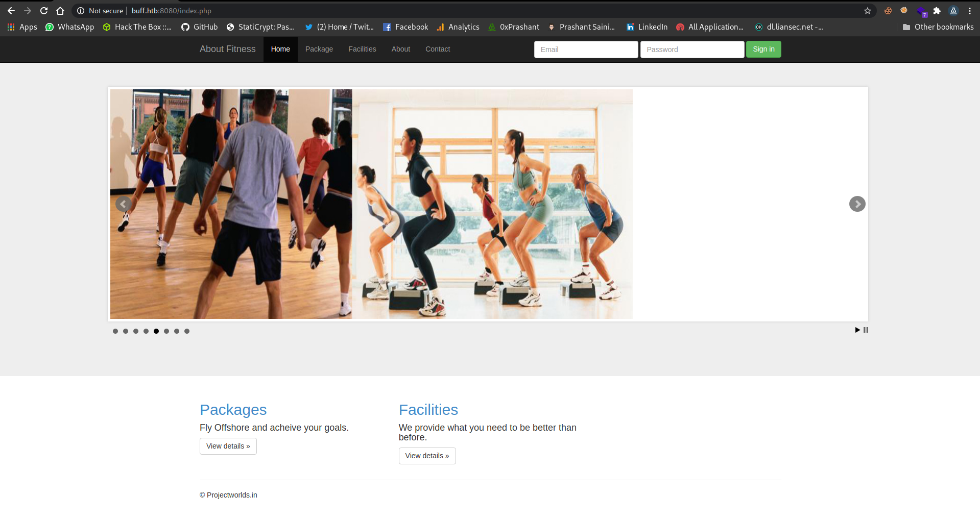Reload the current page

pos(44,11)
